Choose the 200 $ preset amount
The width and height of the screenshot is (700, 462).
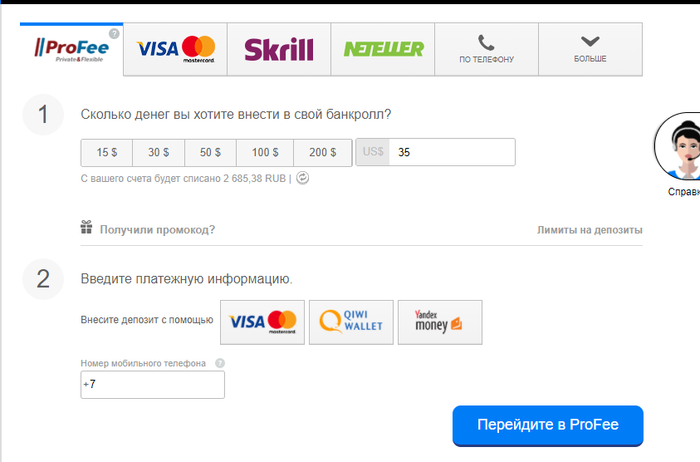[322, 153]
